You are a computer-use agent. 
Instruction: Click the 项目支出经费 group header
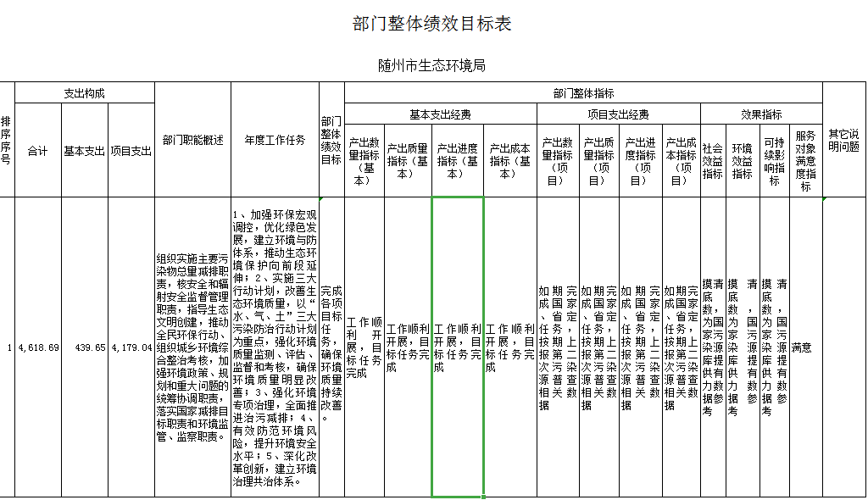(618, 114)
